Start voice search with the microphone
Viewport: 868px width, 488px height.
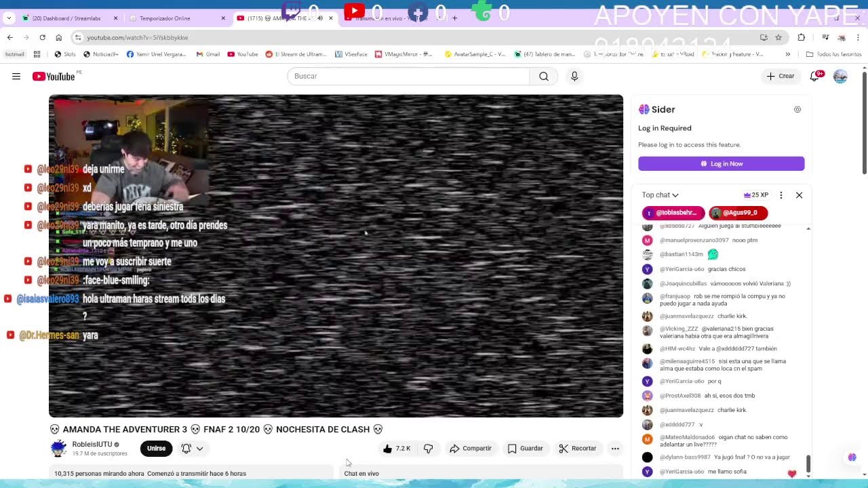pyautogui.click(x=574, y=77)
